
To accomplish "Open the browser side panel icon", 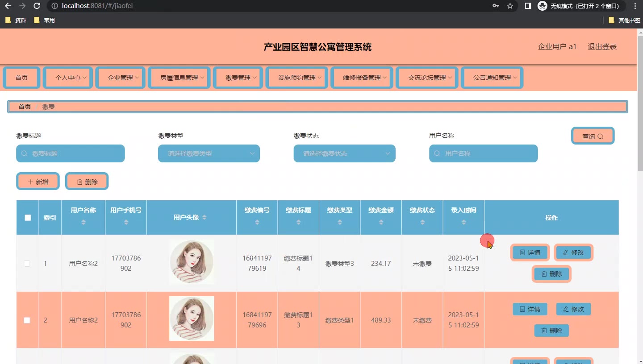I will click(527, 6).
